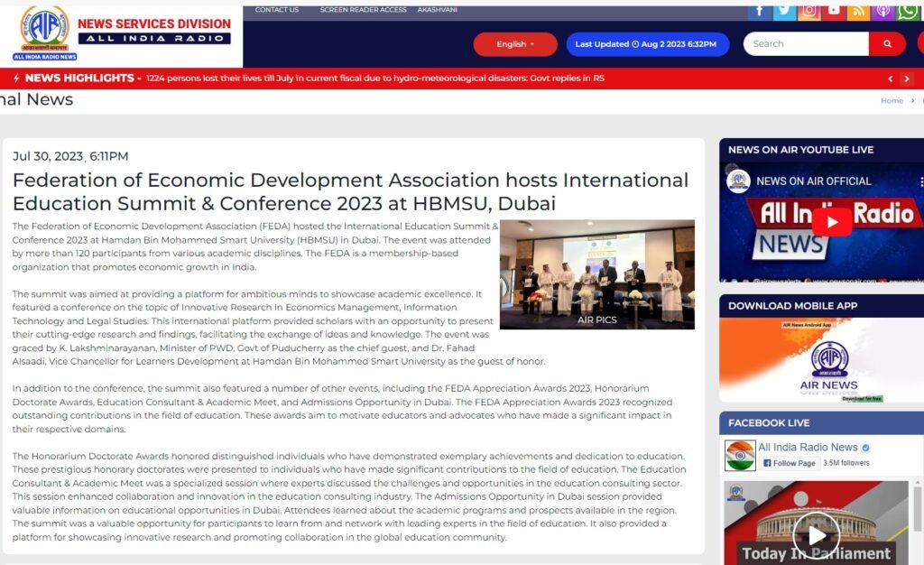The image size is (924, 565).
Task: Open the Twitter social icon
Action: [x=784, y=12]
